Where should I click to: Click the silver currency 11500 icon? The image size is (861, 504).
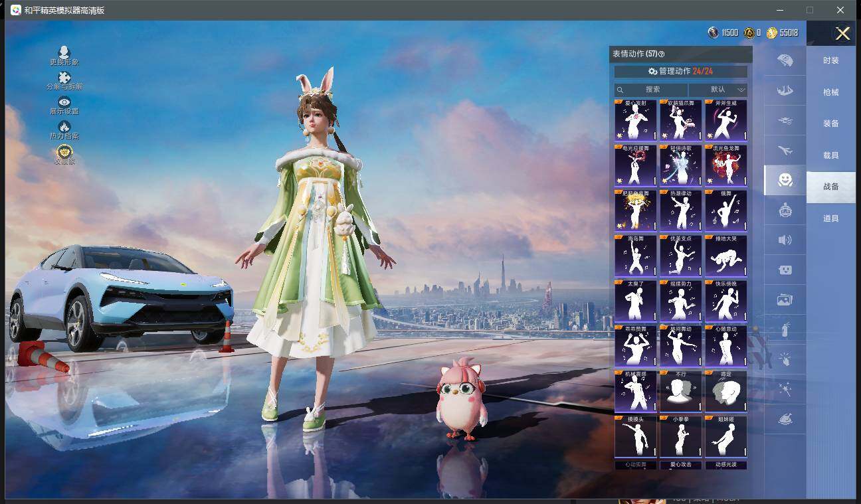[713, 33]
